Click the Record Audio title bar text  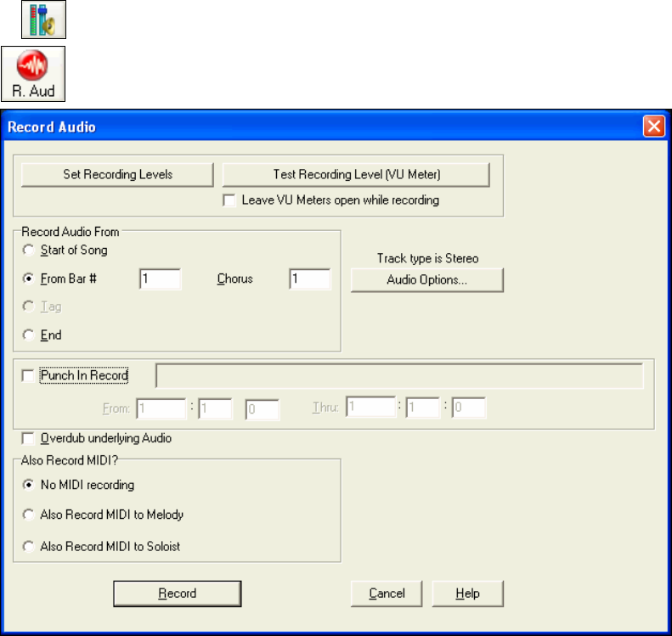click(x=52, y=127)
